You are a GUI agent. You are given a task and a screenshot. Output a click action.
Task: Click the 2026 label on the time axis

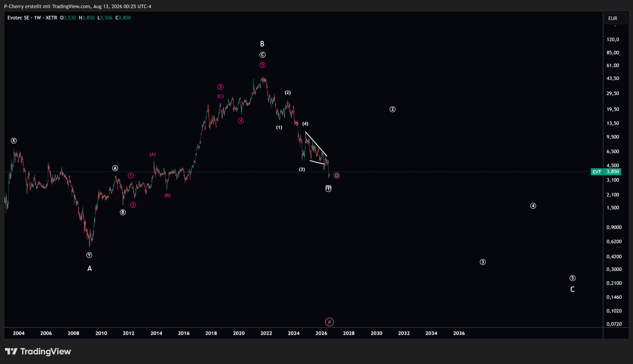[x=321, y=333]
